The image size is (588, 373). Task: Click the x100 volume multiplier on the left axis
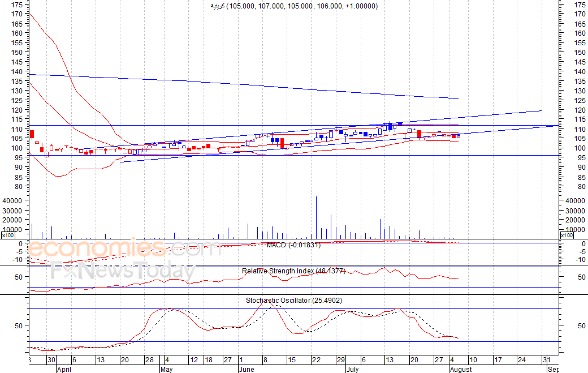[8, 235]
